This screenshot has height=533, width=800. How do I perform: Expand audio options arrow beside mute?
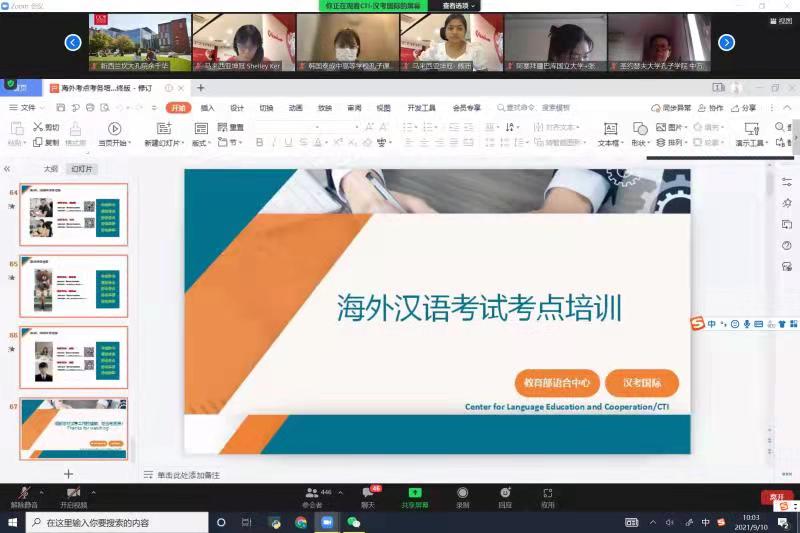41,493
